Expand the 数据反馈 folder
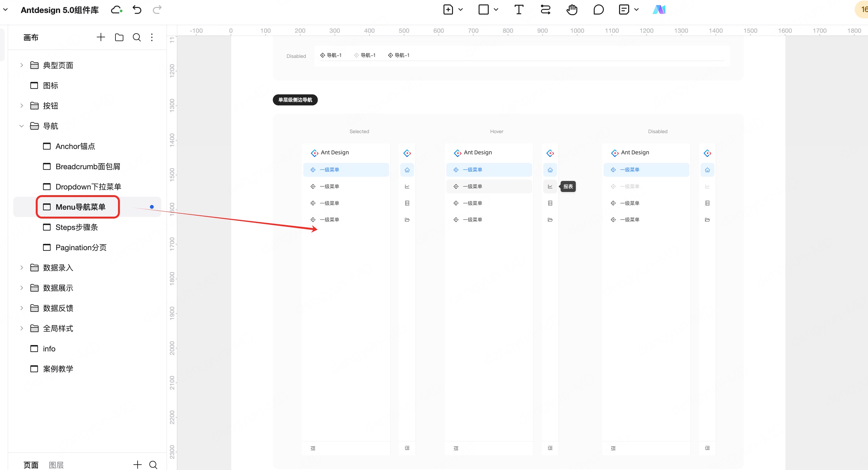 pyautogui.click(x=22, y=308)
